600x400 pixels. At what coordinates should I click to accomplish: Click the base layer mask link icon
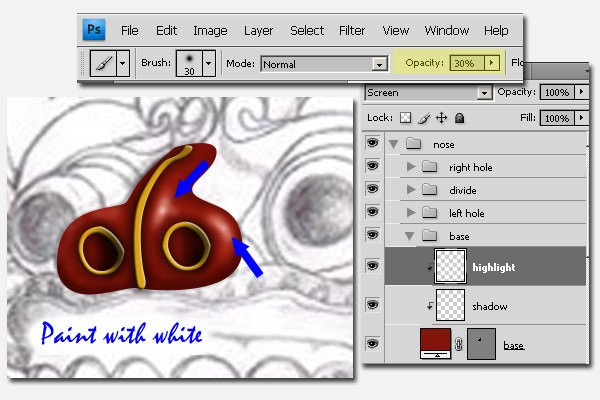pyautogui.click(x=458, y=344)
